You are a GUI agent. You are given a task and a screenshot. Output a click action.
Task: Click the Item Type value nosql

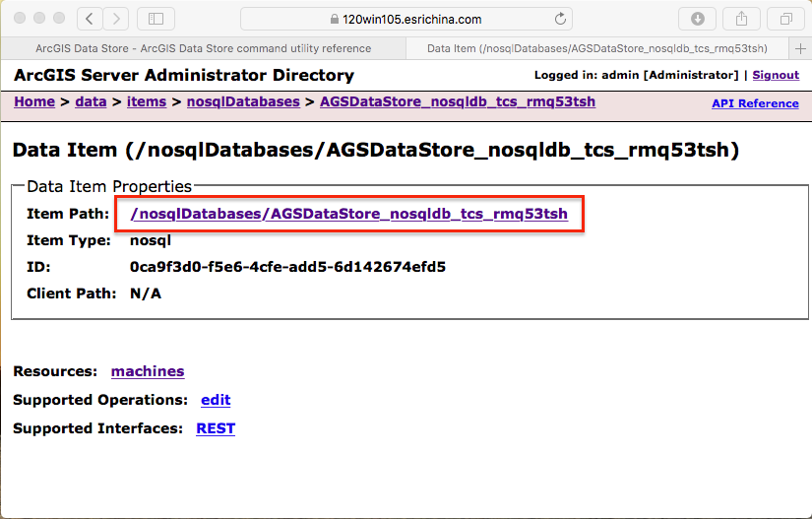coord(151,240)
